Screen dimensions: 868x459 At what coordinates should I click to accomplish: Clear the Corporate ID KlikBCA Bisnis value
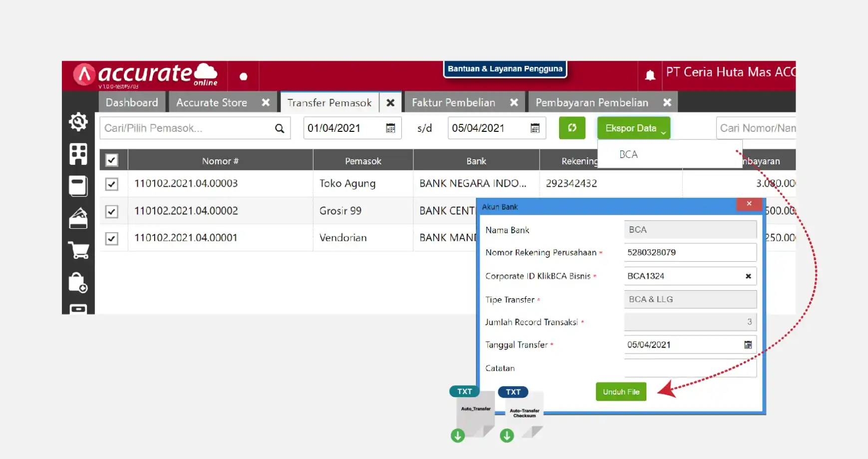[748, 276]
